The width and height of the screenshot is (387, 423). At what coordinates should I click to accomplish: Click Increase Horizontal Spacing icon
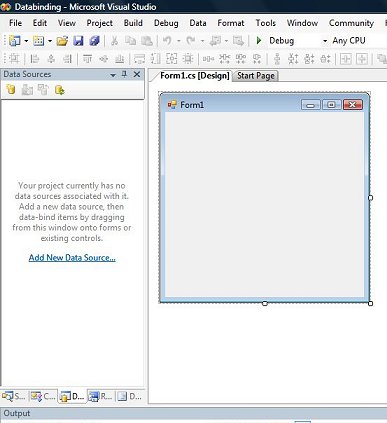[x=224, y=59]
